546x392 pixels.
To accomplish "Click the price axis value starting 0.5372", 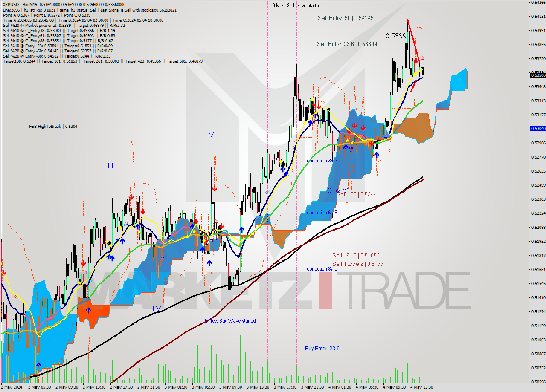I will pos(538,58).
